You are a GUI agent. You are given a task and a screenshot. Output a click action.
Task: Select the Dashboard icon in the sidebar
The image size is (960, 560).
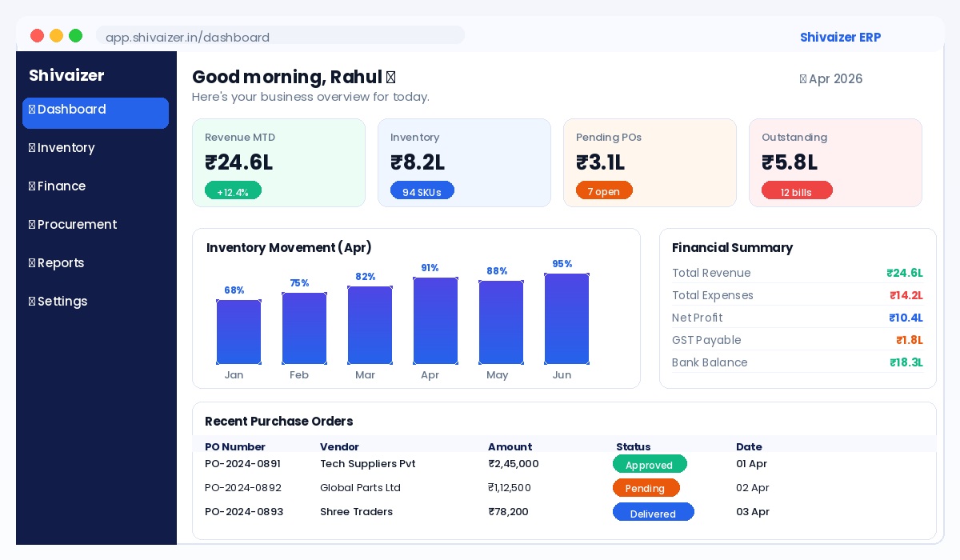pos(32,110)
